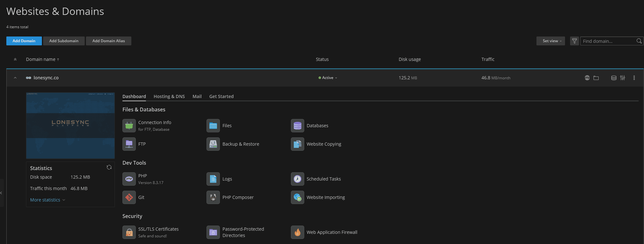Click the PHP shortcut icon in lonesync.co row
The width and height of the screenshot is (644, 244).
click(x=587, y=78)
